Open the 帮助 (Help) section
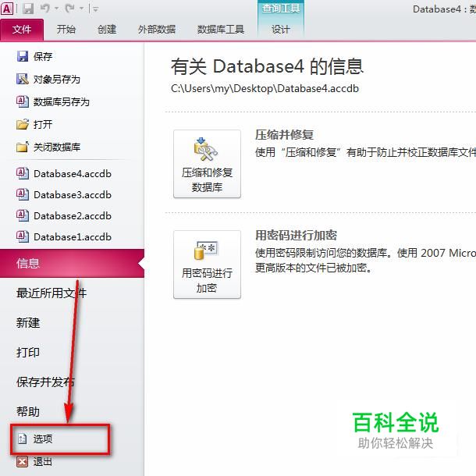The height and width of the screenshot is (476, 476). (x=28, y=412)
